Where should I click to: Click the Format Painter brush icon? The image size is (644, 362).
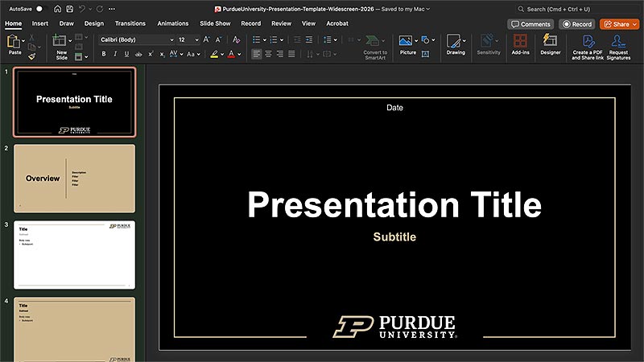pyautogui.click(x=31, y=56)
